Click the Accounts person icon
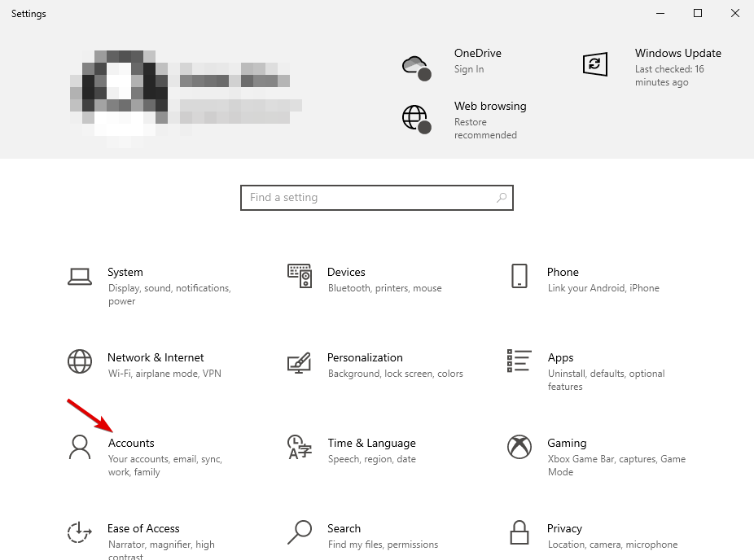The height and width of the screenshot is (560, 754). click(80, 447)
